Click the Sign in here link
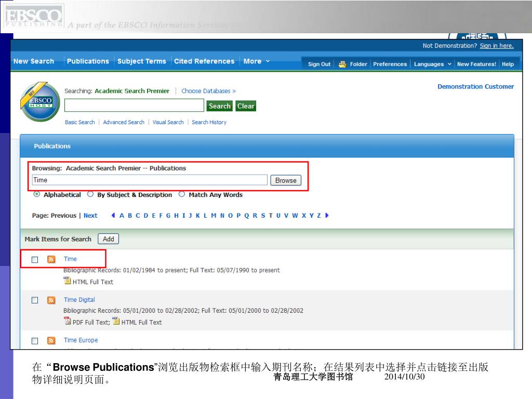The image size is (532, 399). click(x=496, y=46)
